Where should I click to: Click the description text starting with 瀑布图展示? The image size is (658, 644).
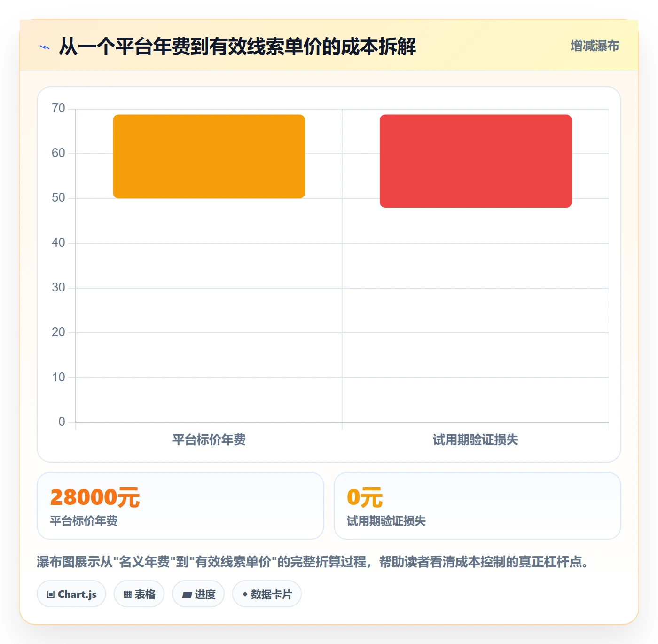pyautogui.click(x=313, y=562)
